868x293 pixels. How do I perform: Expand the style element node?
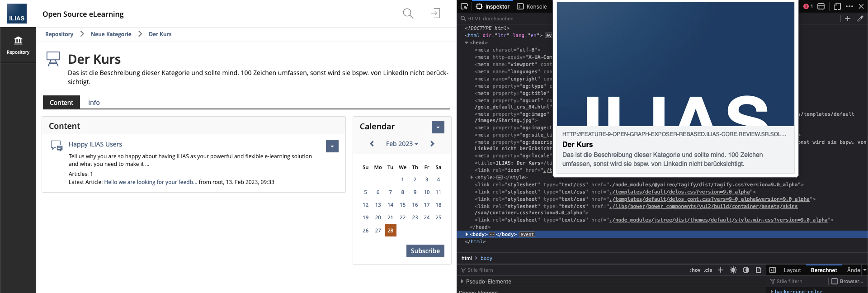pyautogui.click(x=472, y=177)
